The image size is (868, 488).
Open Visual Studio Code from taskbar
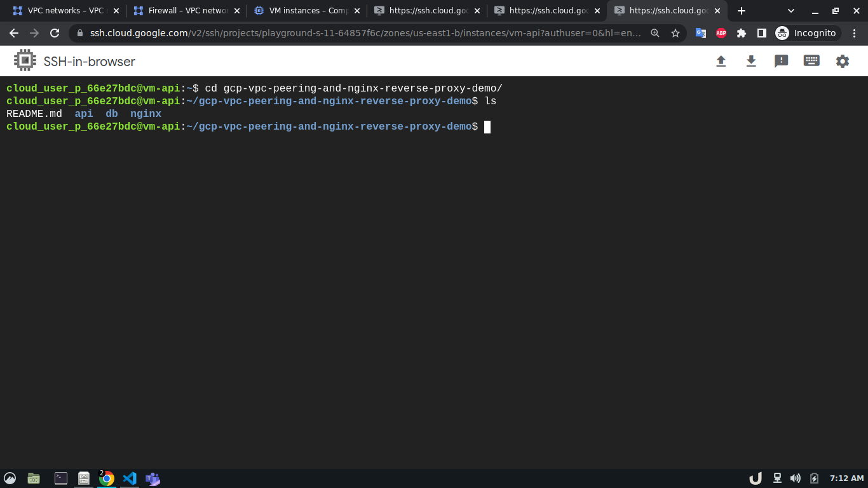coord(130,478)
